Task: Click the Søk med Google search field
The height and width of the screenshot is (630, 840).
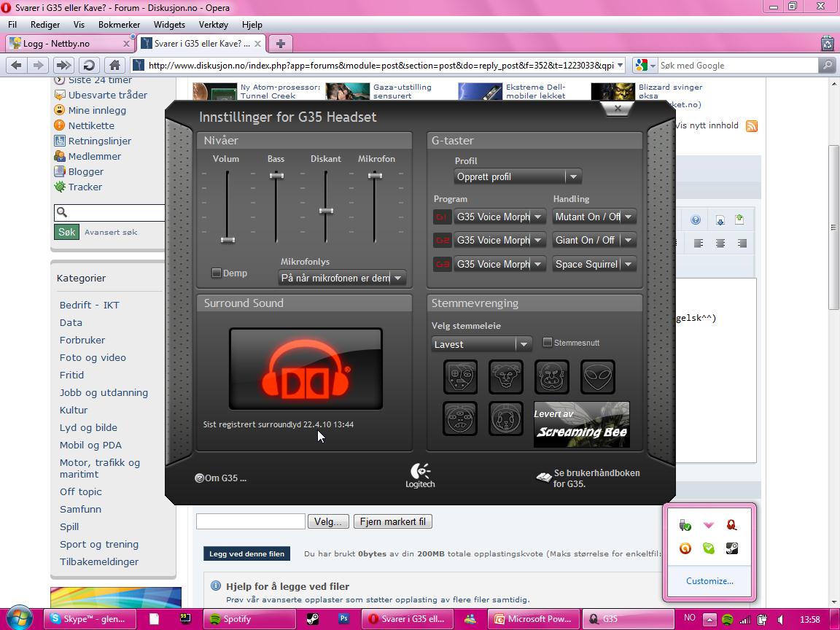Action: pyautogui.click(x=738, y=66)
